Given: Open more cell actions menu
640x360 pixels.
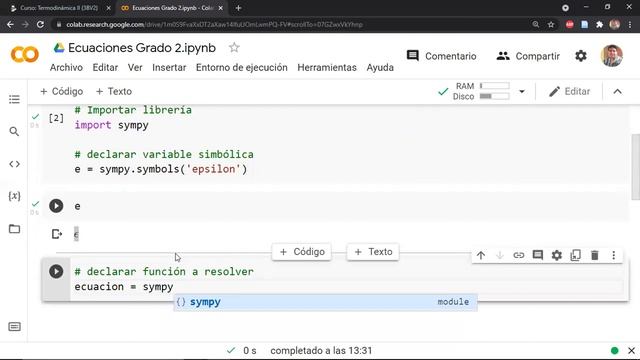Looking at the screenshot, I should click(x=613, y=256).
